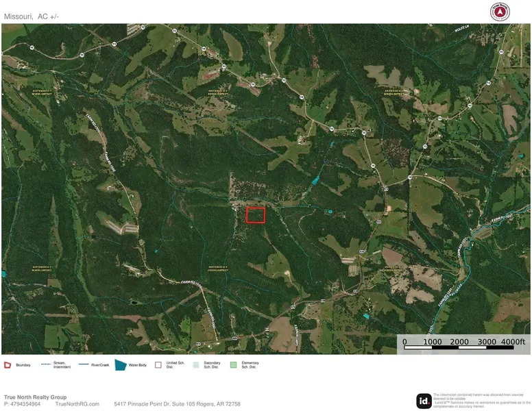Click the 4000ft mark on the scale bar
This screenshot has height=411, width=532.
click(x=513, y=342)
